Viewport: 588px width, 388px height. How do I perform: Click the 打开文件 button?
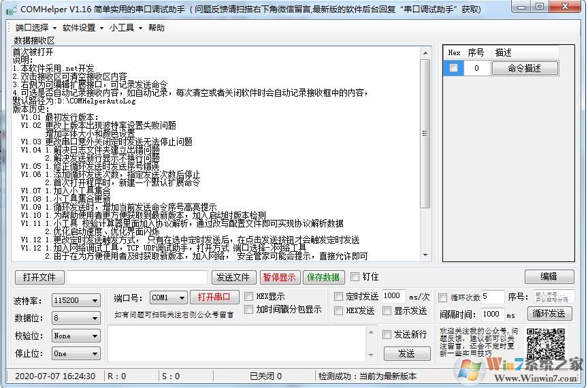pos(39,277)
